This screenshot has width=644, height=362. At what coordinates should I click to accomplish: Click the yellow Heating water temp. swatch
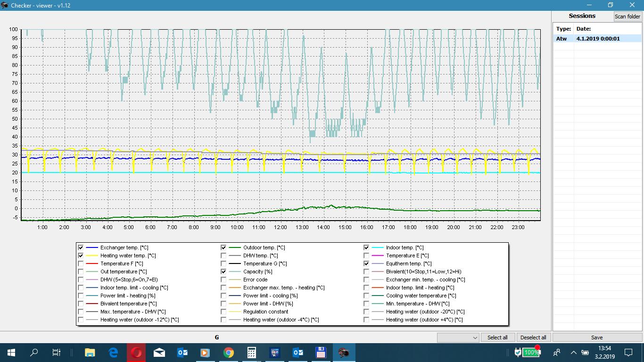tap(92, 255)
